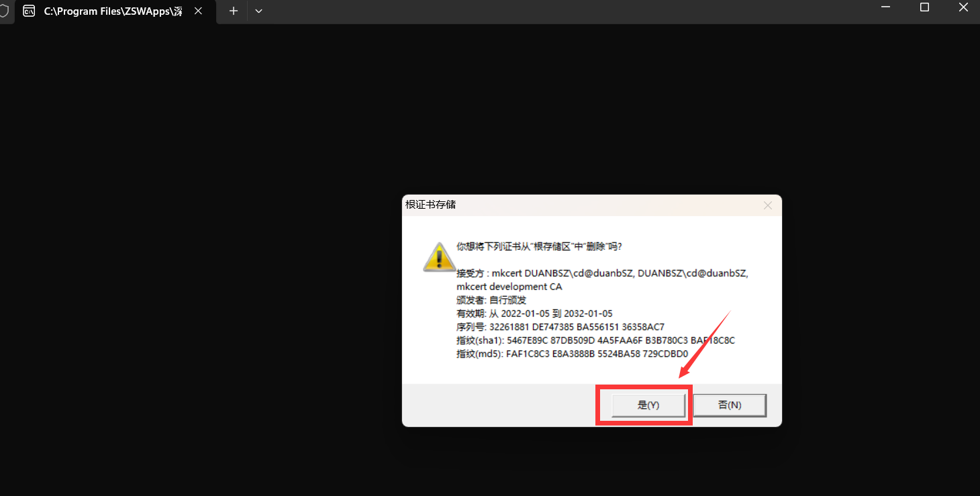Click the sha1 fingerprint text line
This screenshot has height=496, width=980.
[596, 340]
